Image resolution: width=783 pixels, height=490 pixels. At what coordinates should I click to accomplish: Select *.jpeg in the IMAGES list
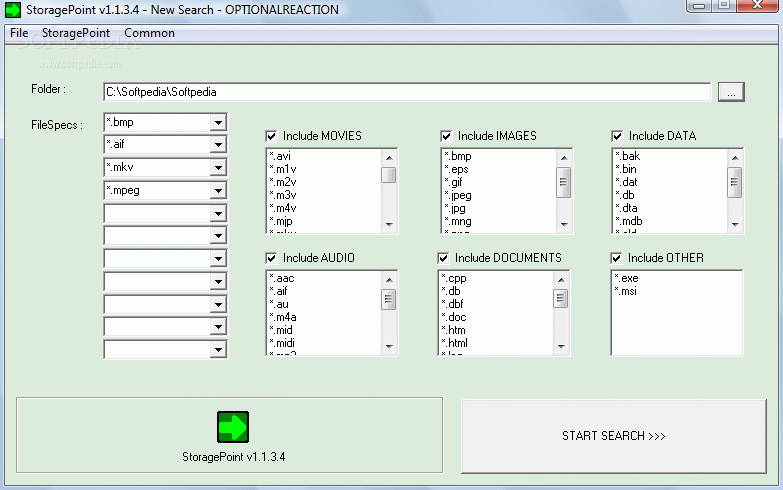tap(457, 195)
